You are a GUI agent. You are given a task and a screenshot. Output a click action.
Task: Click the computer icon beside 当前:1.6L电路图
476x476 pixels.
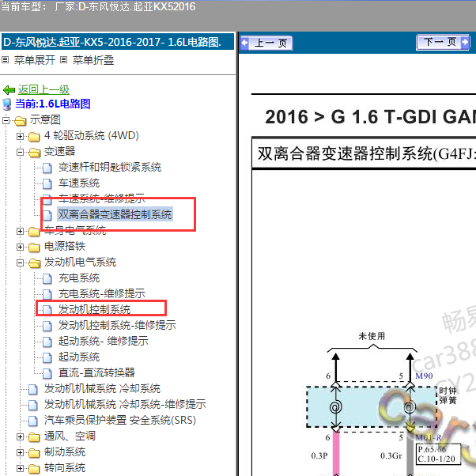(x=7, y=104)
